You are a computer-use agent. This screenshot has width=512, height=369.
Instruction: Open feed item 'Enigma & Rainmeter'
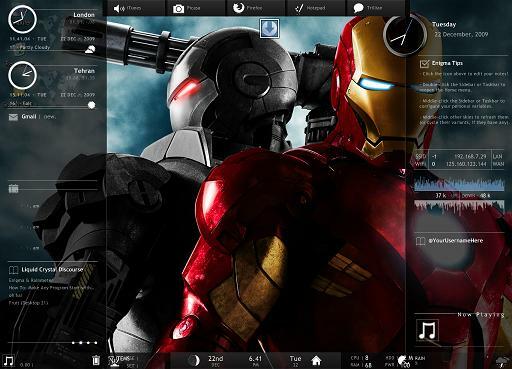[x=31, y=280]
